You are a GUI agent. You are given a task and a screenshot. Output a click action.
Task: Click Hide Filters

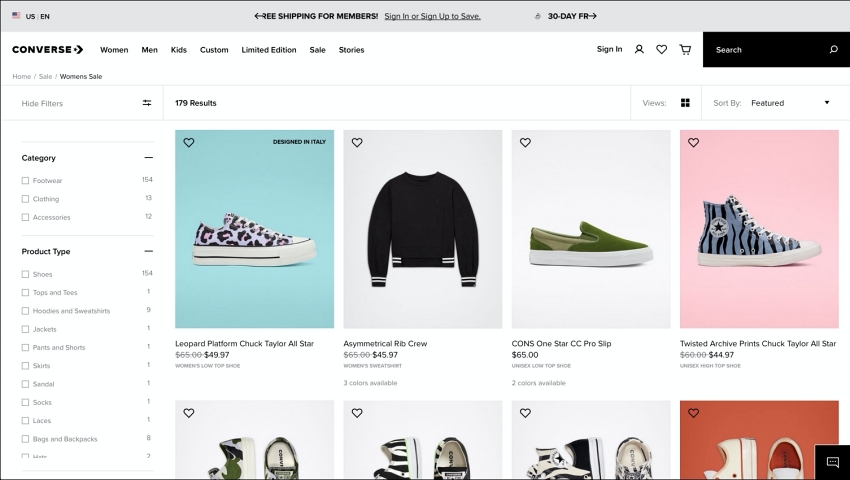[42, 103]
